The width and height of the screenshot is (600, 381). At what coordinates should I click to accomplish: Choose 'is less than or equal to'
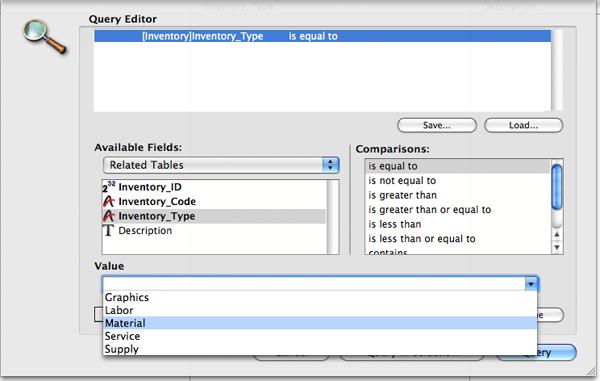458,239
